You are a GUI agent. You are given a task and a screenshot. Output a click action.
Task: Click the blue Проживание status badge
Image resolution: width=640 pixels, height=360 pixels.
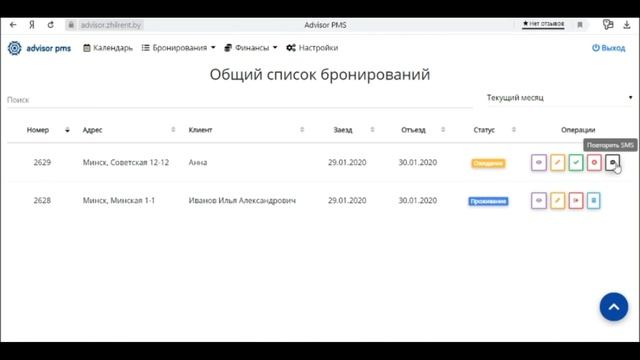[x=488, y=201]
